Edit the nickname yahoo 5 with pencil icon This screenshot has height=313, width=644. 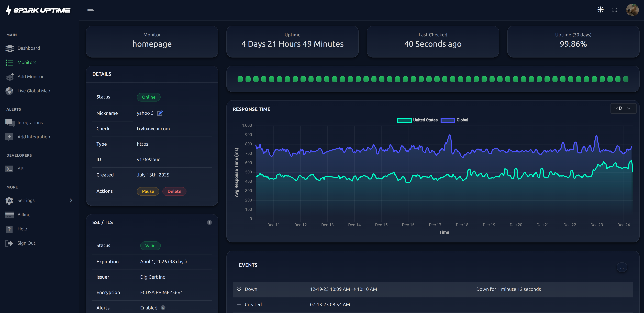(160, 113)
